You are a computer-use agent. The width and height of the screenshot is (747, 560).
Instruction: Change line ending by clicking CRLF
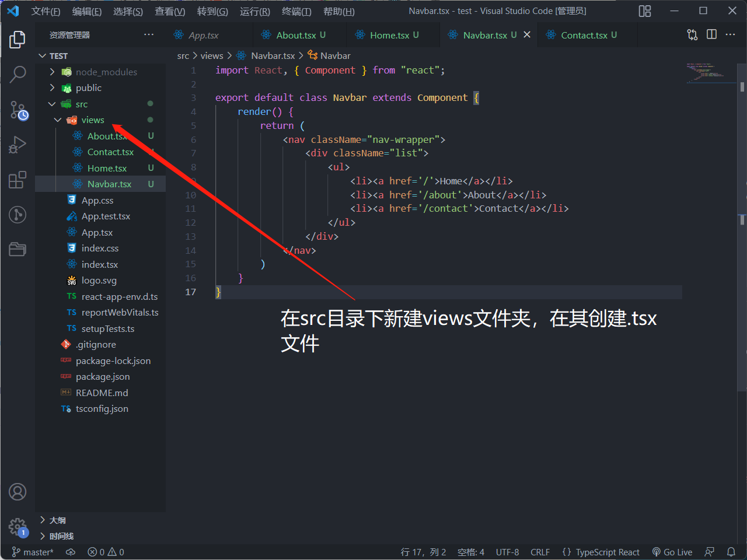(540, 552)
